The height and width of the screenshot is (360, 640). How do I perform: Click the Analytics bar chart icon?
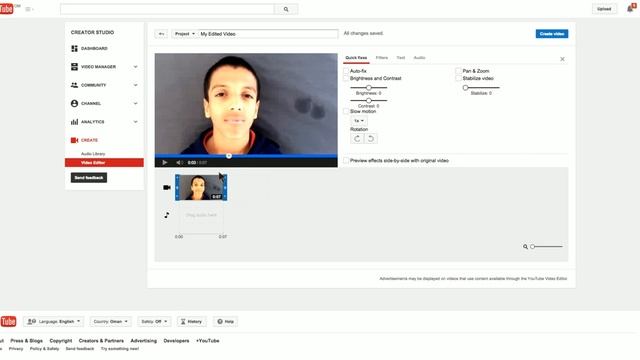74,122
